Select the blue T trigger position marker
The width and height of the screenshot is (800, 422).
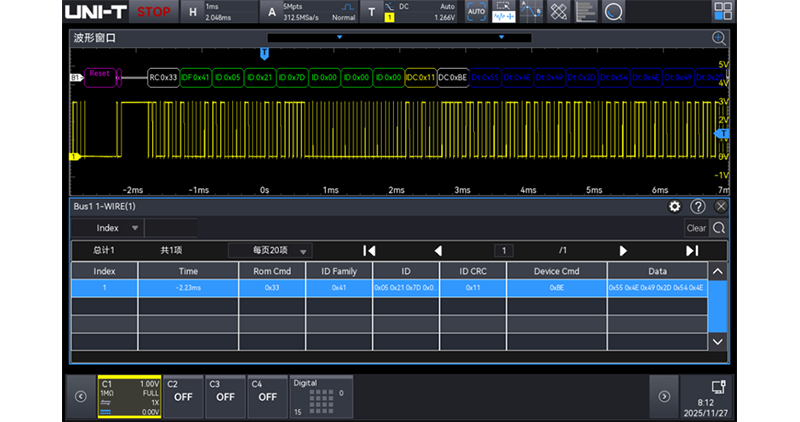(264, 54)
